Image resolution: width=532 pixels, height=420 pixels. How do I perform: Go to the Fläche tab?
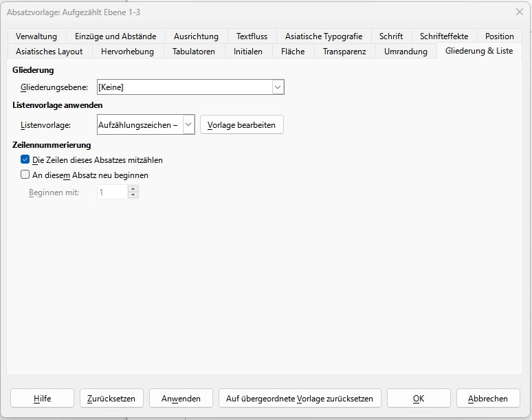[293, 52]
